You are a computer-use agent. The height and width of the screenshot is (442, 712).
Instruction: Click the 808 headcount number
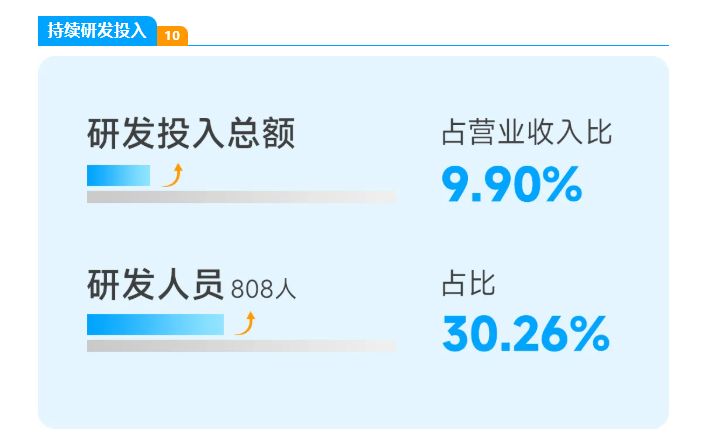pos(250,289)
